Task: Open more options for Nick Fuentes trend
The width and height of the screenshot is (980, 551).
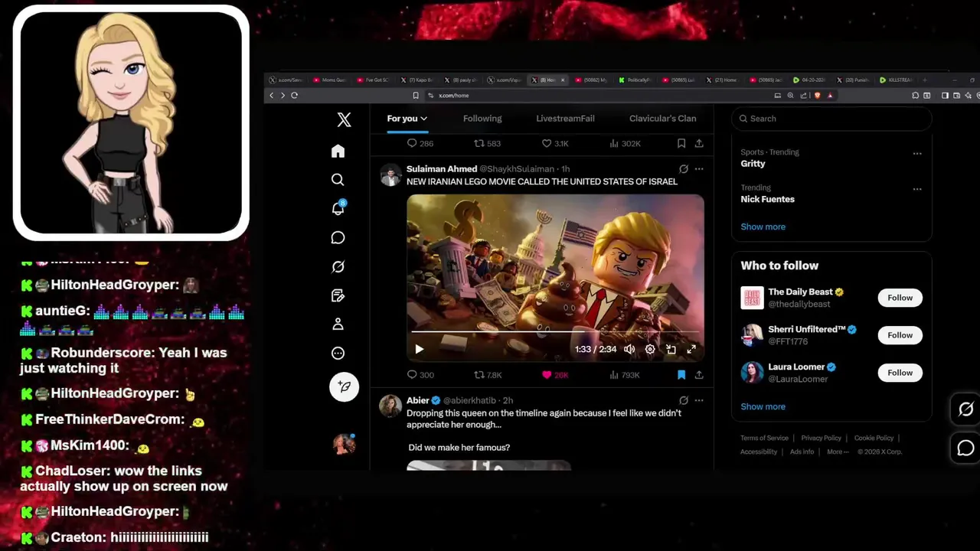Action: point(917,189)
